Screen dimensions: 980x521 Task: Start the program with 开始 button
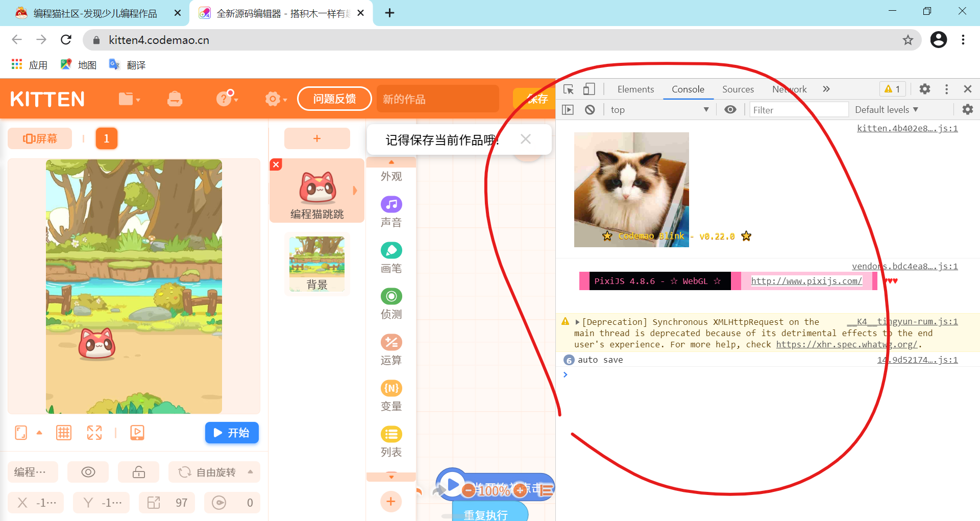click(x=232, y=433)
